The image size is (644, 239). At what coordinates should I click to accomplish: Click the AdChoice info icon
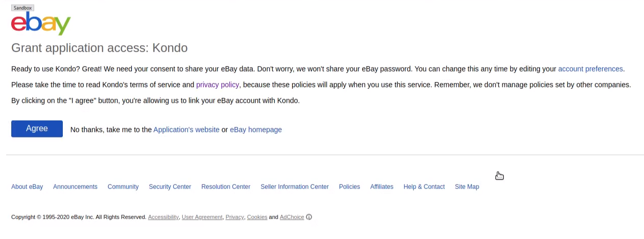309,217
